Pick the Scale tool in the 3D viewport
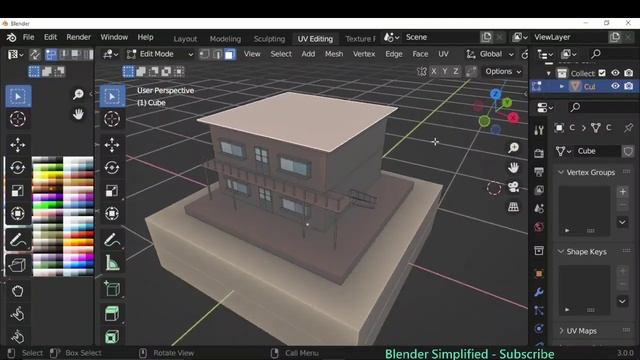This screenshot has height=360, width=640. (112, 191)
